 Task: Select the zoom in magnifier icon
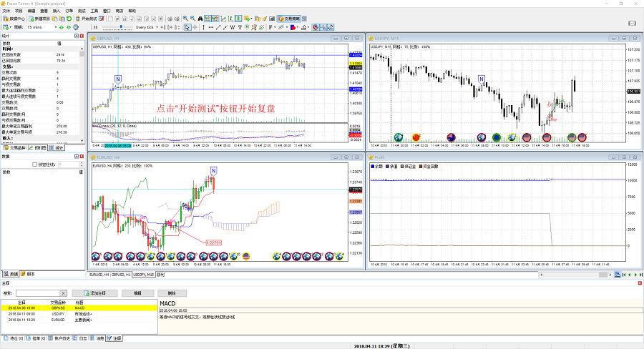(x=185, y=19)
